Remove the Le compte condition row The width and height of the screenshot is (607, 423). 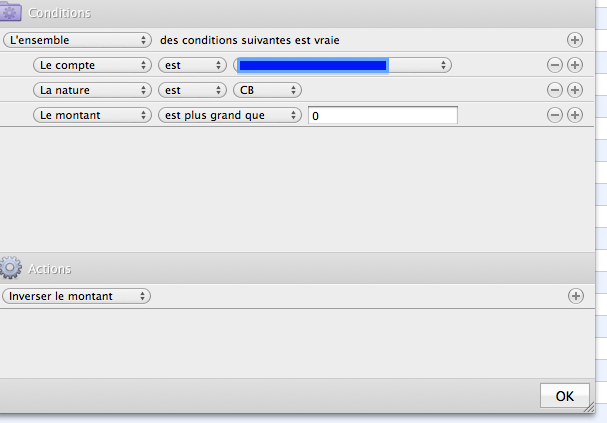(x=555, y=65)
